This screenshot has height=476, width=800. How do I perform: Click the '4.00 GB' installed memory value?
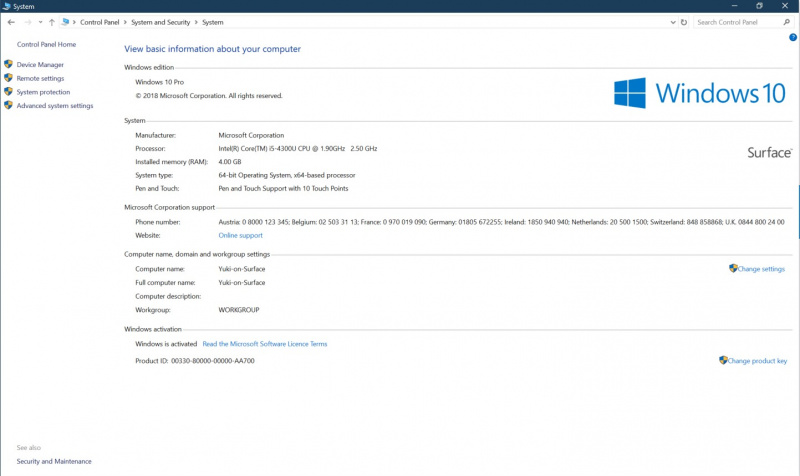pyautogui.click(x=230, y=162)
